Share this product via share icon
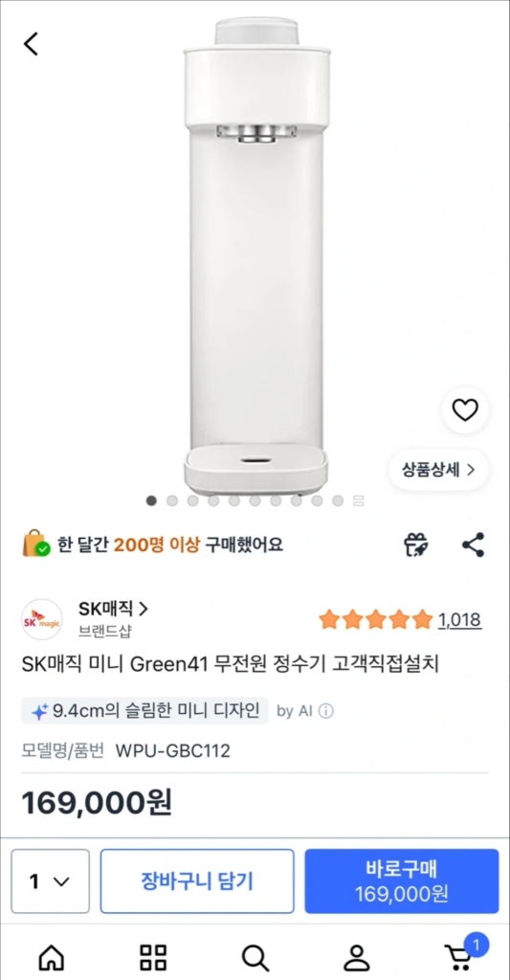 pyautogui.click(x=473, y=545)
